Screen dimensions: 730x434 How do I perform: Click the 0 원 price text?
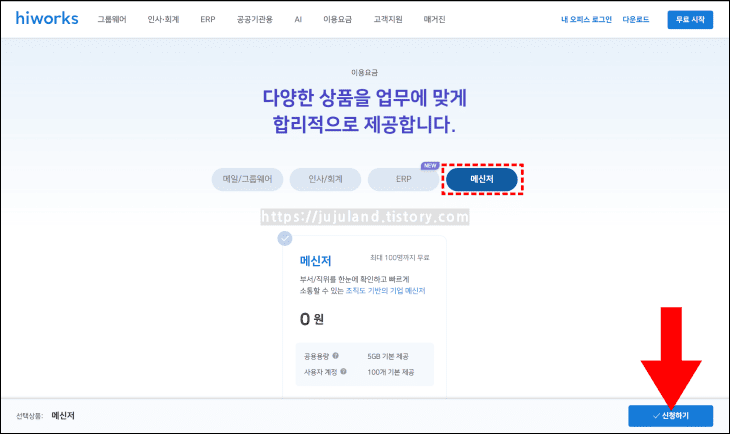311,319
